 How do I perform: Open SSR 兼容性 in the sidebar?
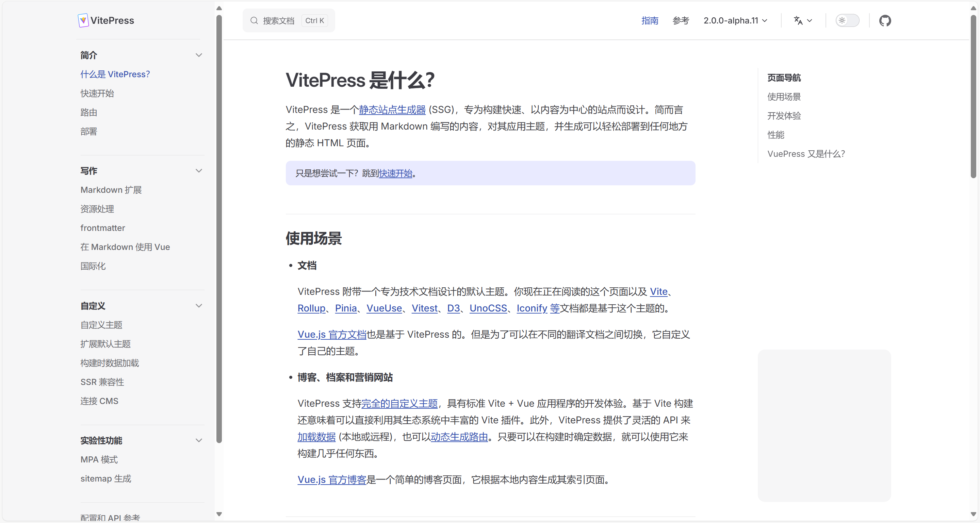pos(102,382)
